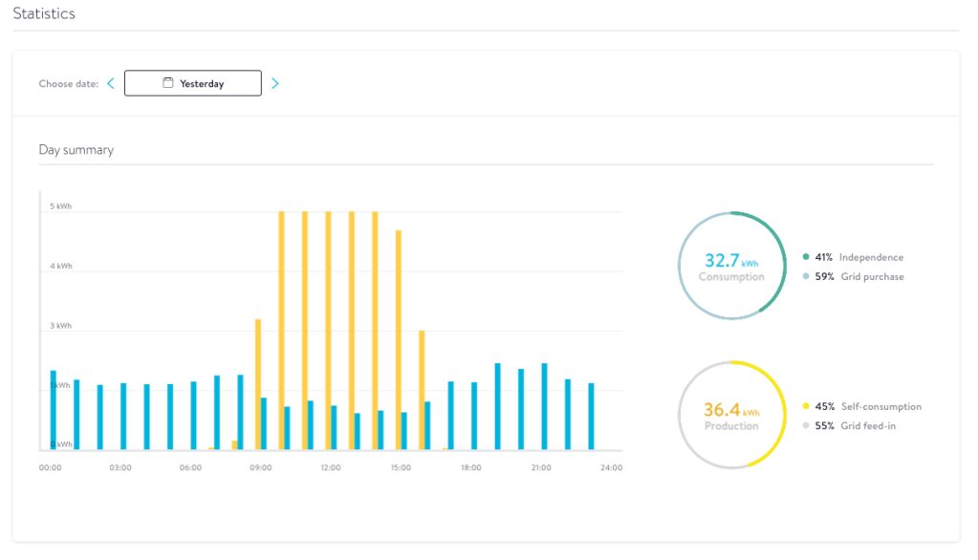Click the 36.4 kWh Production donut chart
The height and width of the screenshot is (560, 978).
pyautogui.click(x=731, y=415)
